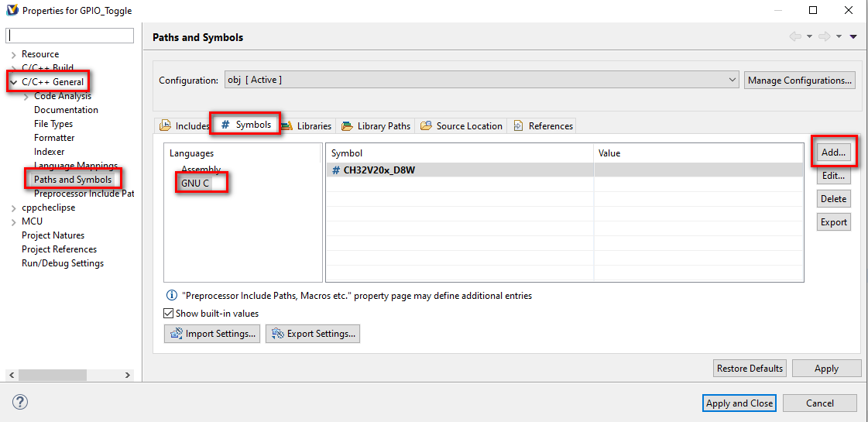Select Project References in the tree

click(x=59, y=249)
